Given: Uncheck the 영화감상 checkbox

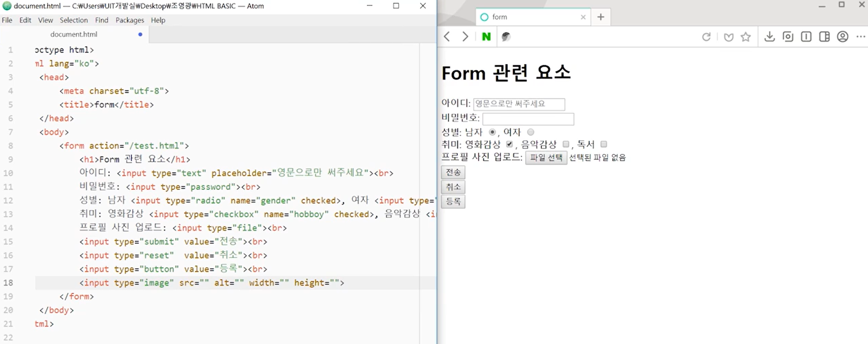Looking at the screenshot, I should click(x=509, y=144).
